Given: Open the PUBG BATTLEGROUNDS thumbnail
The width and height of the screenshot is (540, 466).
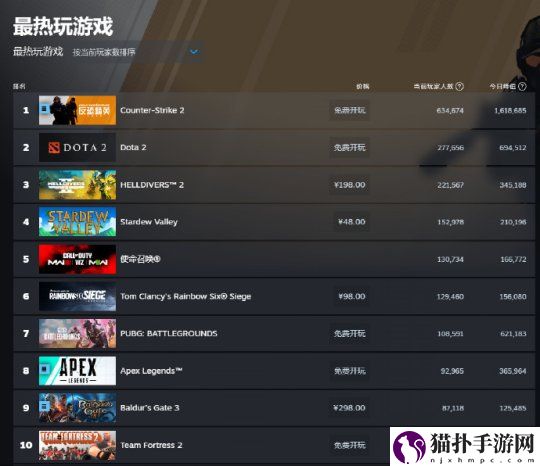Looking at the screenshot, I should tap(77, 333).
